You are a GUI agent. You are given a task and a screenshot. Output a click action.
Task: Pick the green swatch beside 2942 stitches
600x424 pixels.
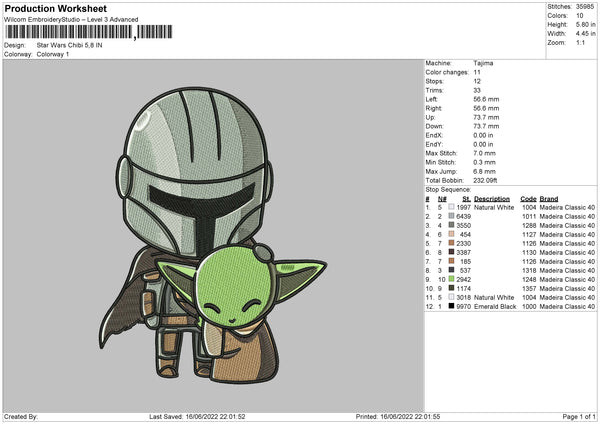click(x=452, y=279)
